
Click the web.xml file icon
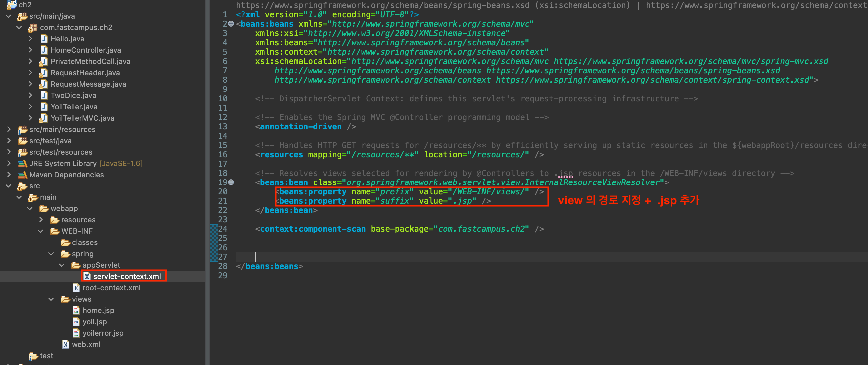[66, 344]
